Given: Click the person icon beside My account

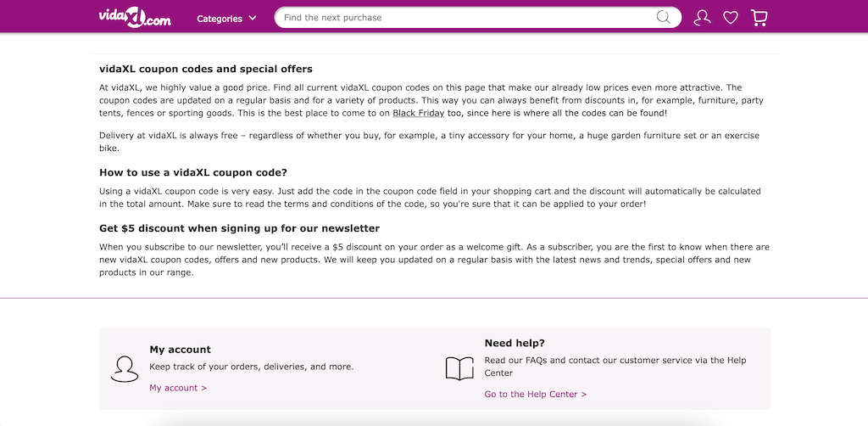Looking at the screenshot, I should pyautogui.click(x=124, y=369).
